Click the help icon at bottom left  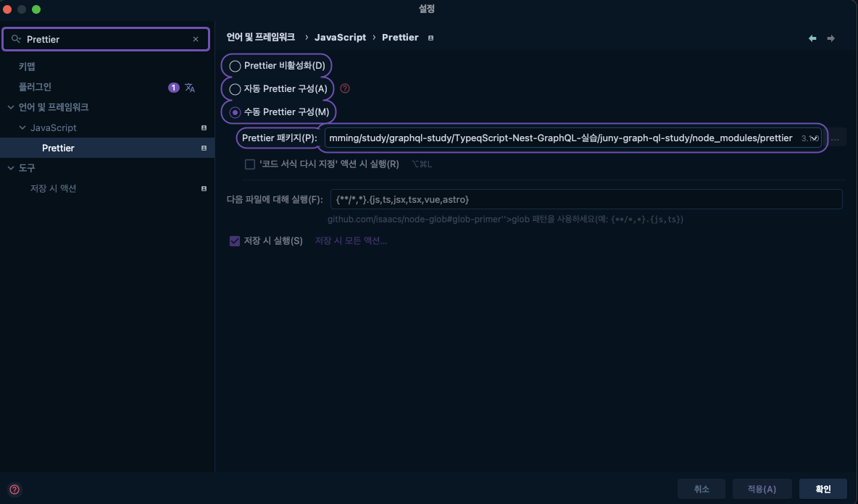pyautogui.click(x=14, y=490)
